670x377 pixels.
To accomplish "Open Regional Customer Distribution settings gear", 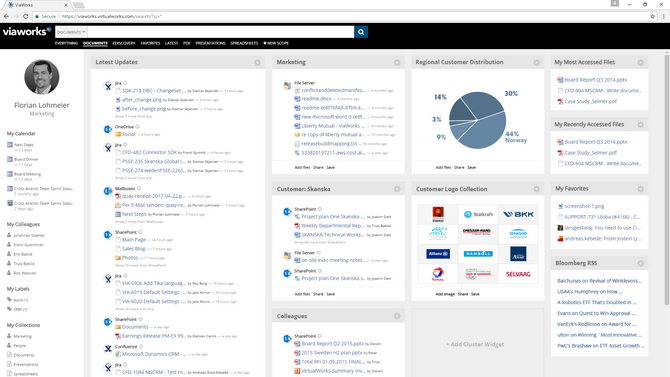I will [x=536, y=63].
